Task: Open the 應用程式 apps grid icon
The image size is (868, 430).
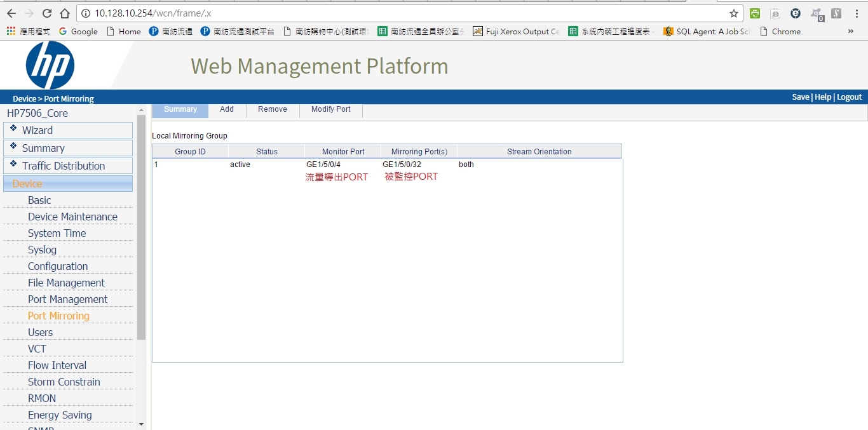Action: click(x=11, y=30)
